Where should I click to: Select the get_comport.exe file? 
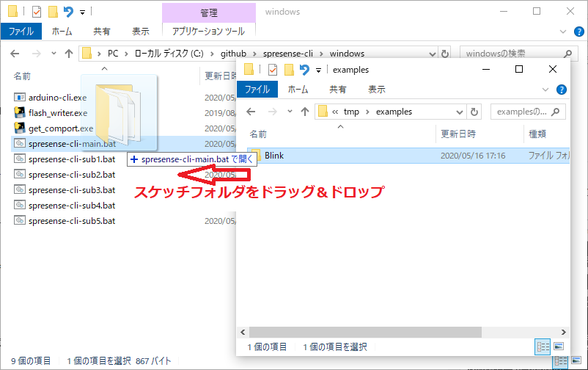(x=61, y=128)
